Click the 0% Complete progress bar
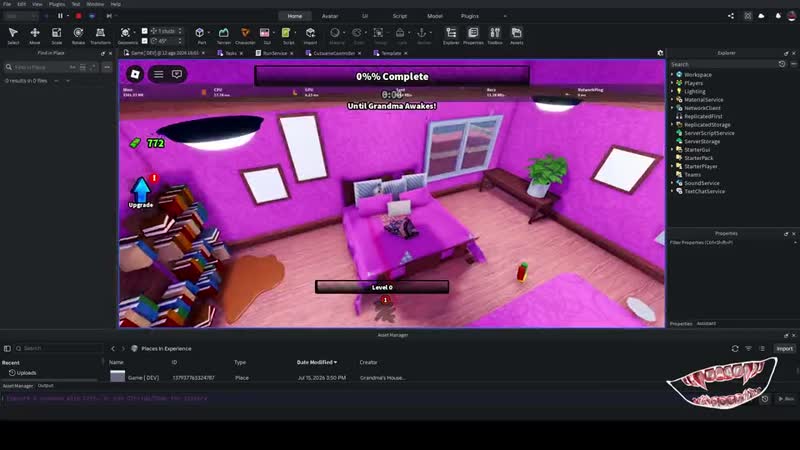 pos(392,77)
